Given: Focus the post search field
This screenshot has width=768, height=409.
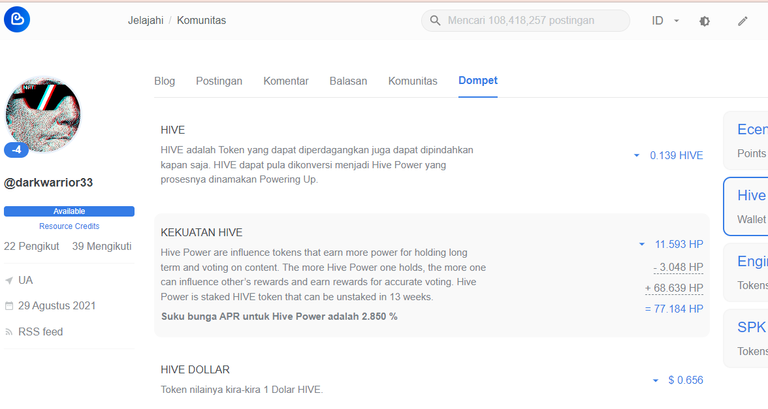Looking at the screenshot, I should 526,21.
